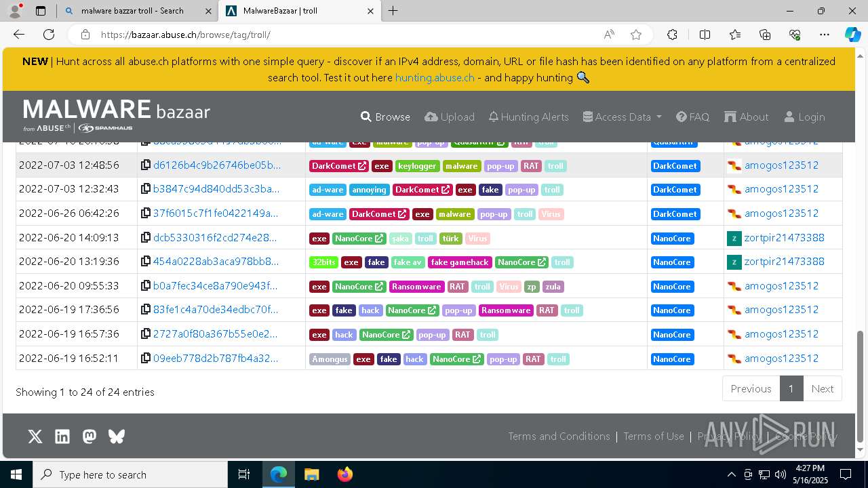Screen dimensions: 868x488
Task: Click DarkComet signature badge on 37f6015c row
Action: pos(675,214)
